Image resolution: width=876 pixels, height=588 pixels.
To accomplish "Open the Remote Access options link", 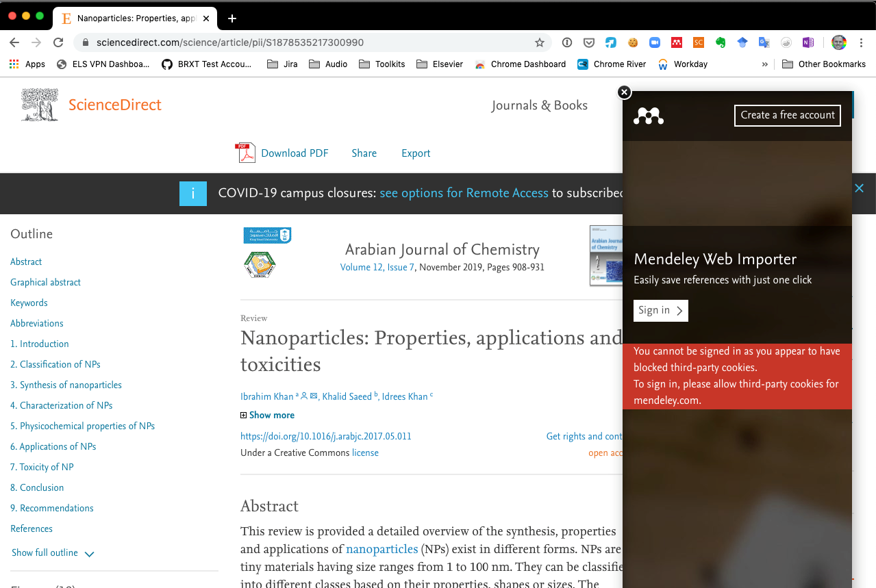I will pos(464,193).
